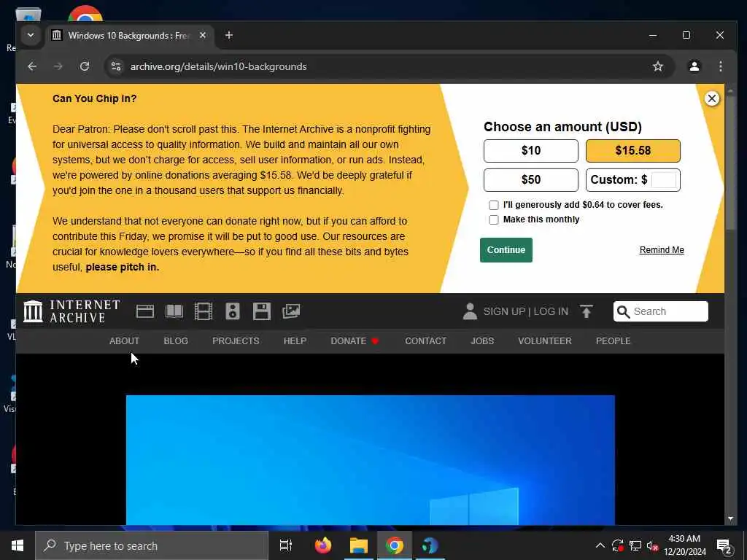The width and height of the screenshot is (747, 560).
Task: Click the Windows 10 wallpaper preview image
Action: tap(370, 460)
